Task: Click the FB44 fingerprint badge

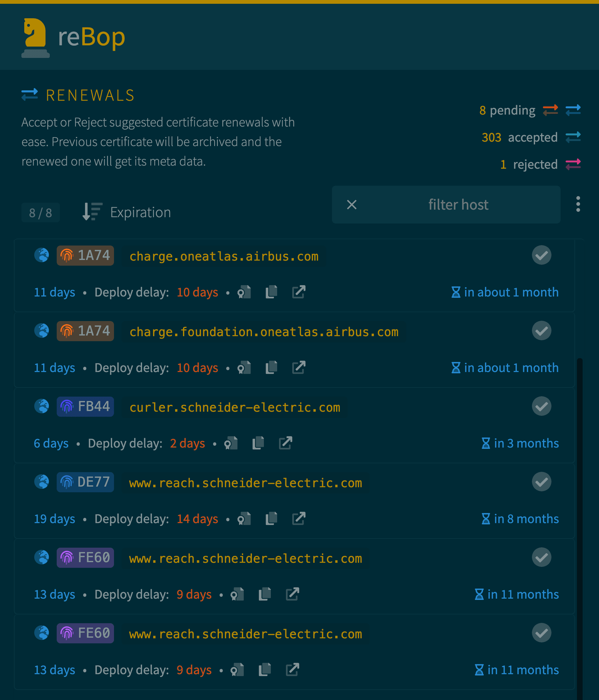Action: coord(85,406)
